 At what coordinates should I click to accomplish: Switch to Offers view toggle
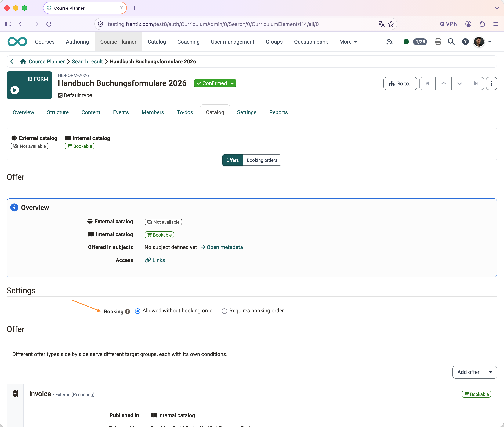[232, 160]
